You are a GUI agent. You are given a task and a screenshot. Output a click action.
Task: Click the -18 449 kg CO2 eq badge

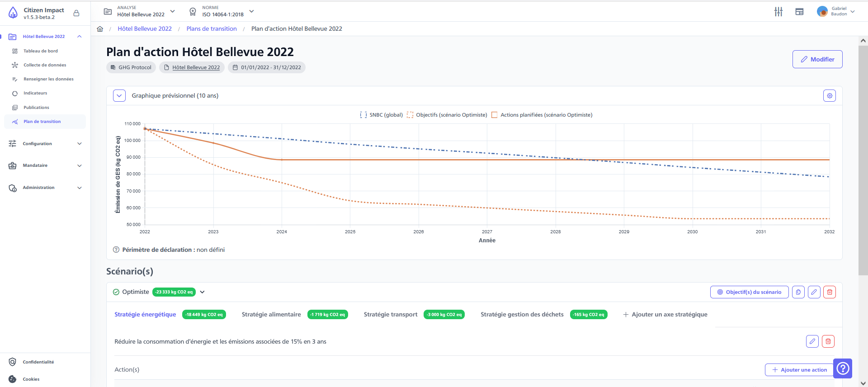pyautogui.click(x=204, y=315)
